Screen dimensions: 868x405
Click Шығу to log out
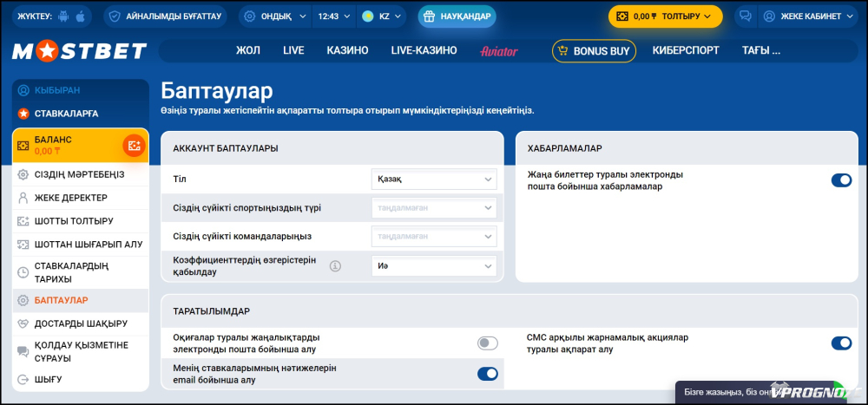pyautogui.click(x=80, y=380)
